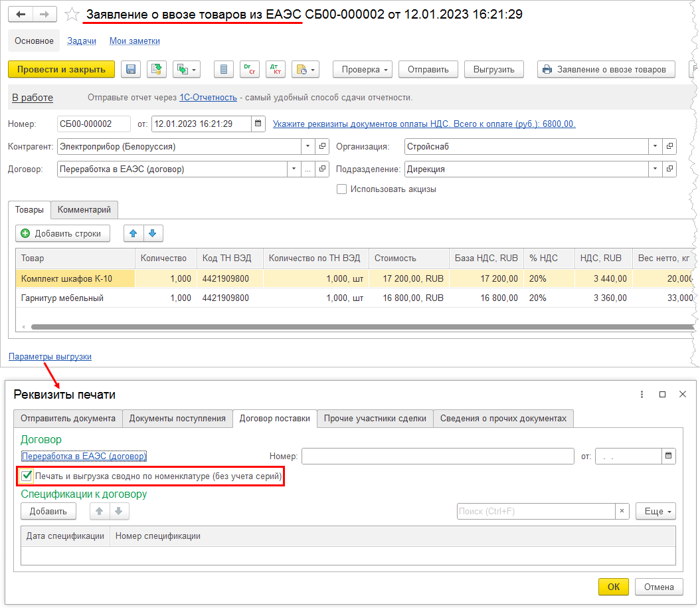Open calendar picker beside document date
The image size is (700, 608).
258,124
